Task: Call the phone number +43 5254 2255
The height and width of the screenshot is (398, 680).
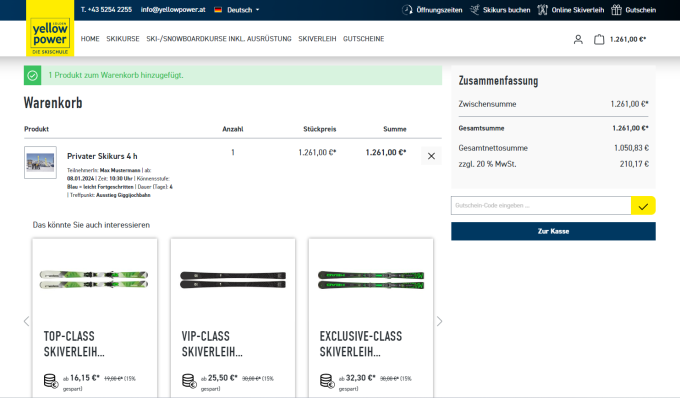Action: tap(106, 10)
